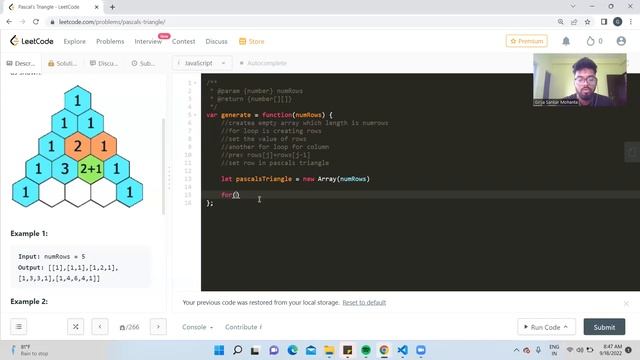Fold the code at line 5
Viewport: 640px width, 360px height.
click(x=195, y=115)
